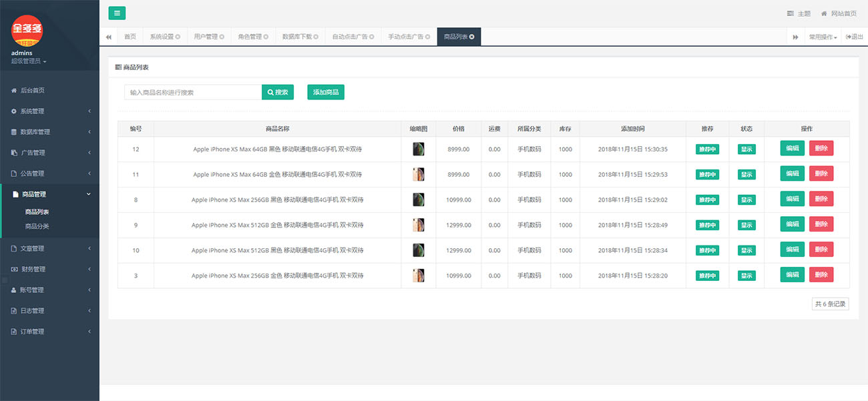Click the tab bar left double-arrow icon
The image size is (868, 401).
pos(109,37)
